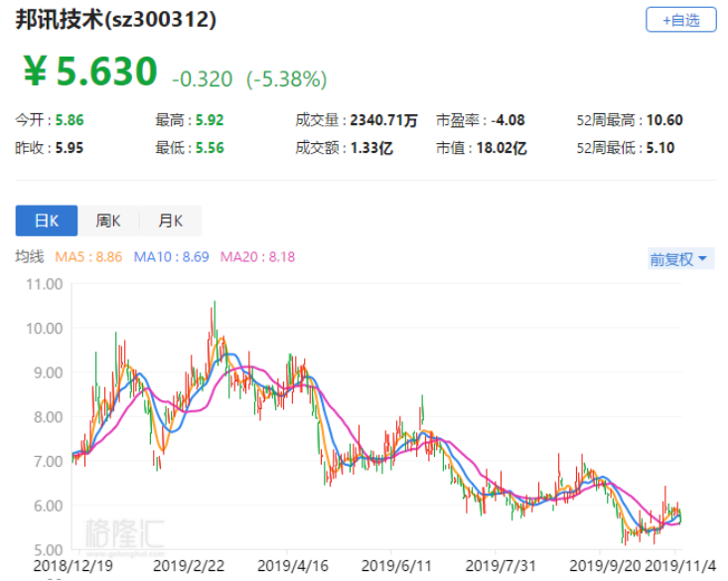Click the 最低 value 5.56
728x581 pixels.
pyautogui.click(x=210, y=148)
